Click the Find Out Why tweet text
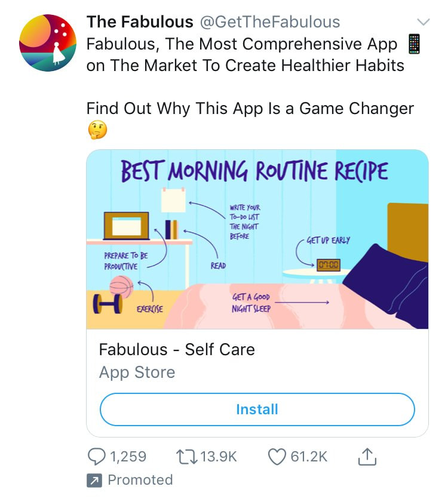This screenshot has height=499, width=448. [250, 109]
